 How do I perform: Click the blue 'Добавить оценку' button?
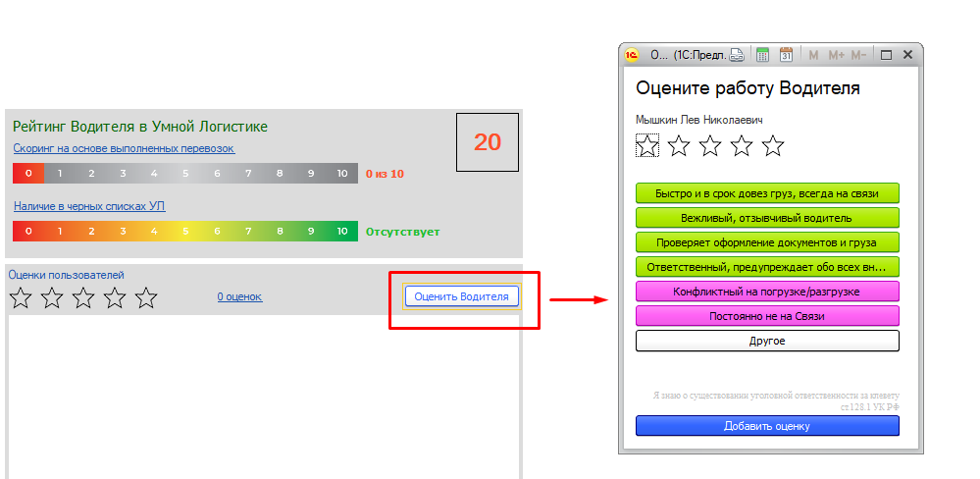pyautogui.click(x=767, y=426)
